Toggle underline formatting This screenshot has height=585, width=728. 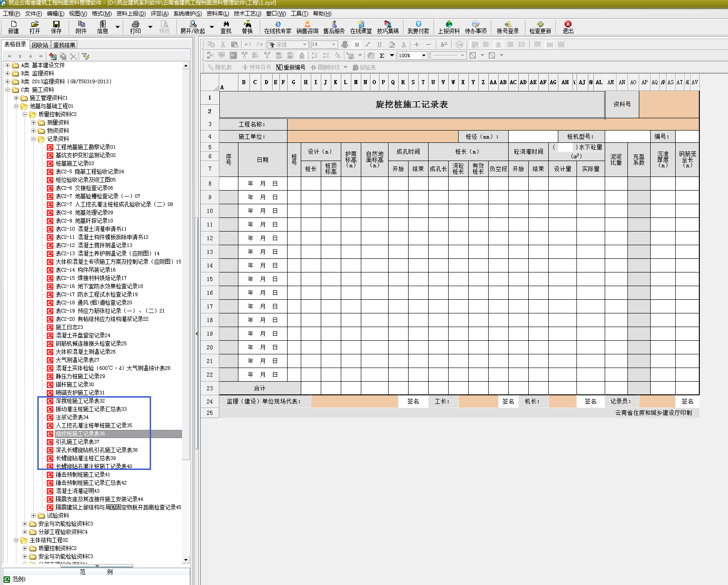click(x=379, y=45)
